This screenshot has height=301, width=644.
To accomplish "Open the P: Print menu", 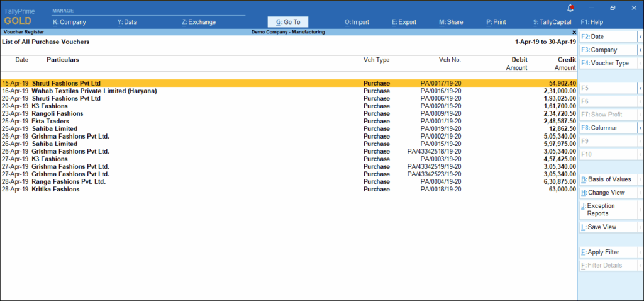I will 496,22.
